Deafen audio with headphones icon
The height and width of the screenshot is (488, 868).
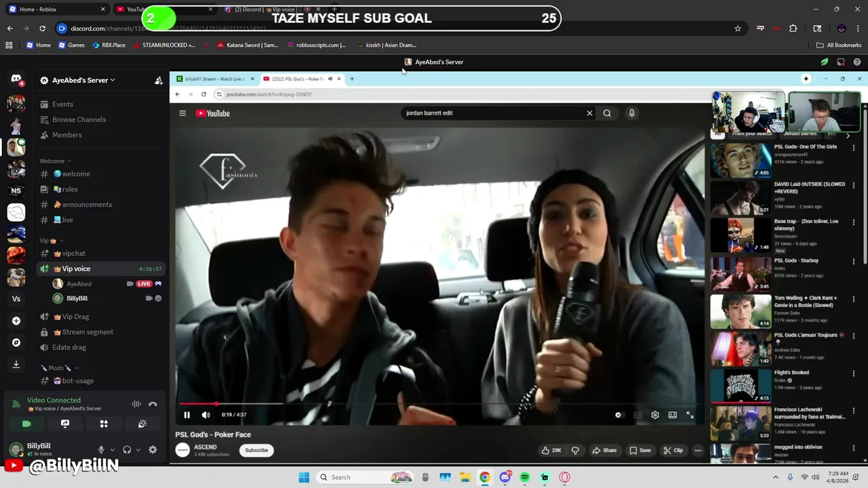(127, 449)
